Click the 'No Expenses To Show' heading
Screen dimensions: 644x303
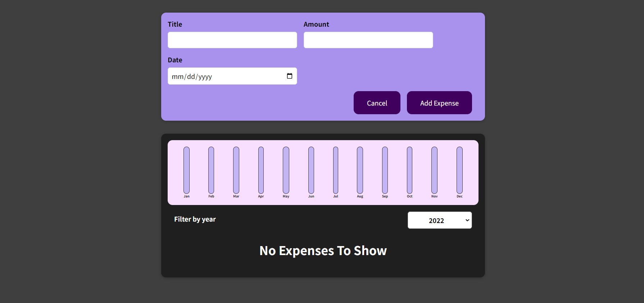323,251
